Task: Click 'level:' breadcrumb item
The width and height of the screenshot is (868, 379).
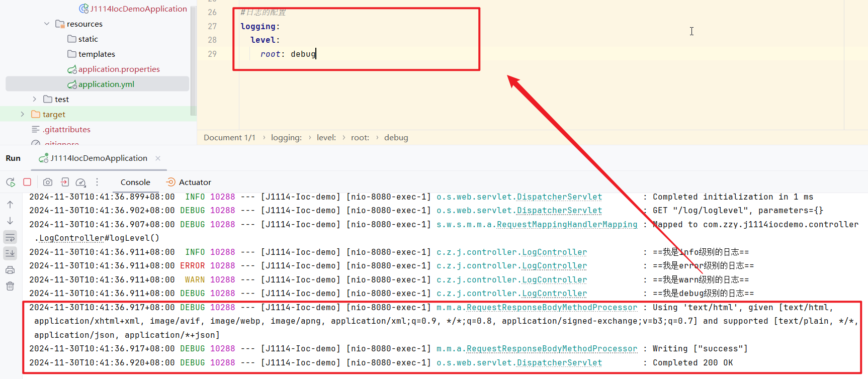Action: [x=326, y=137]
